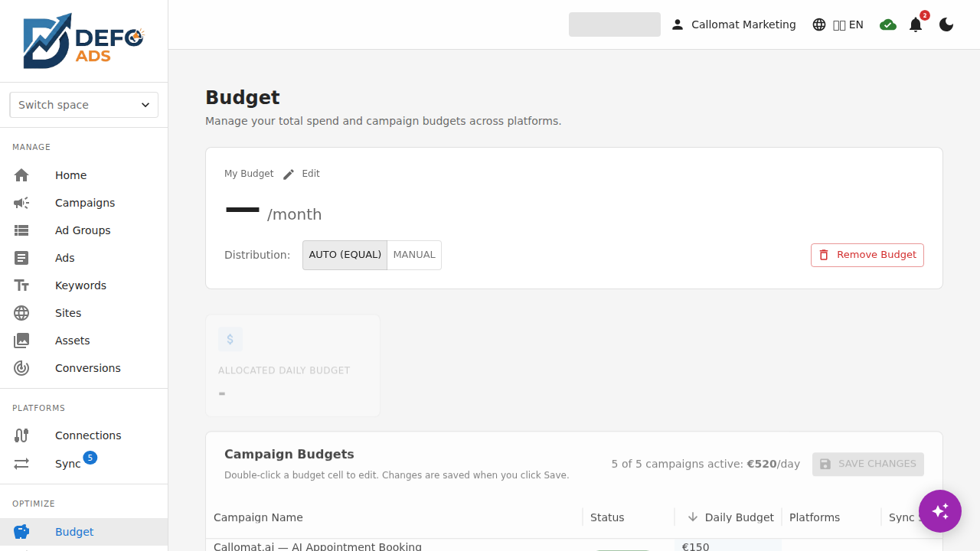Open the EN language selector

click(x=838, y=24)
